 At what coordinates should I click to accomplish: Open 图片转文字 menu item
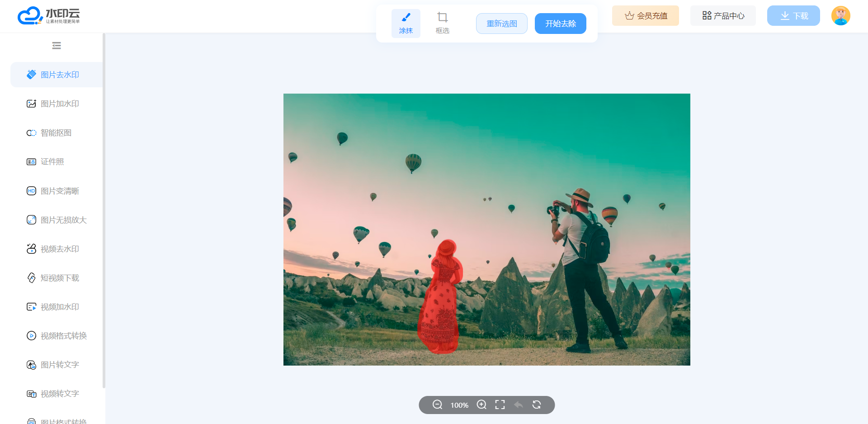57,365
